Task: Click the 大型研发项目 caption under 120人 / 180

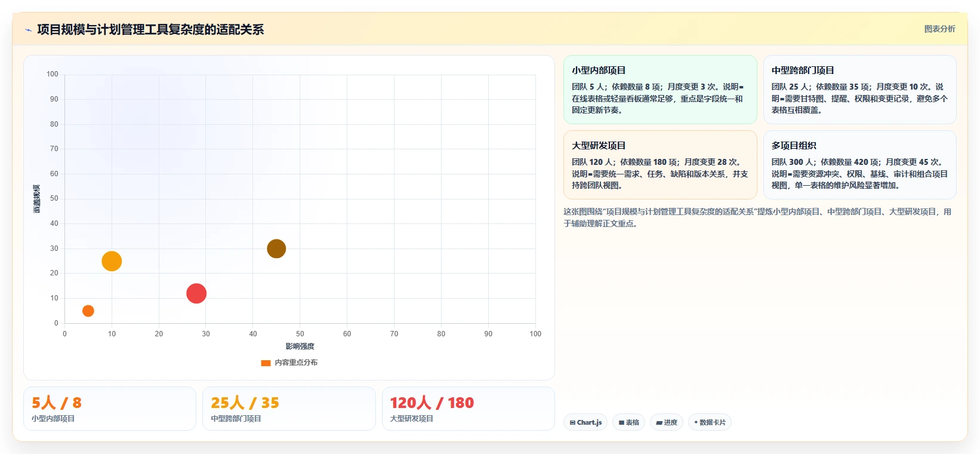Action: pos(412,419)
